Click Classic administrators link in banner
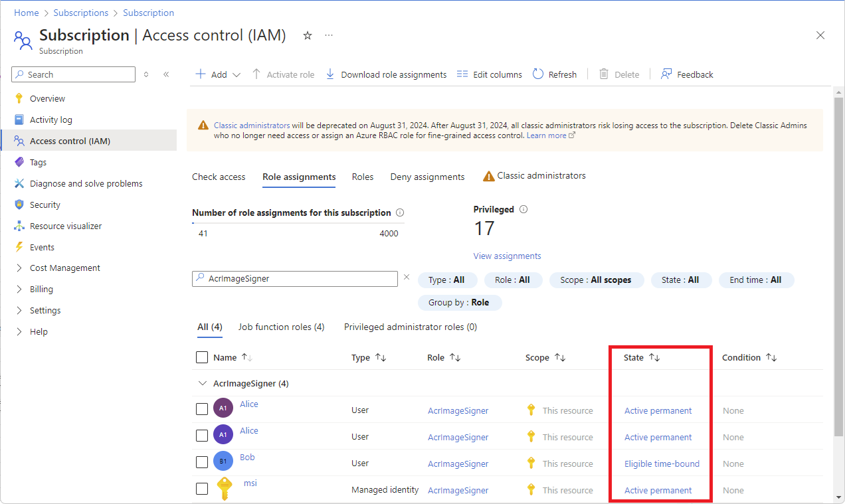Viewport: 845px width, 504px height. click(x=252, y=125)
